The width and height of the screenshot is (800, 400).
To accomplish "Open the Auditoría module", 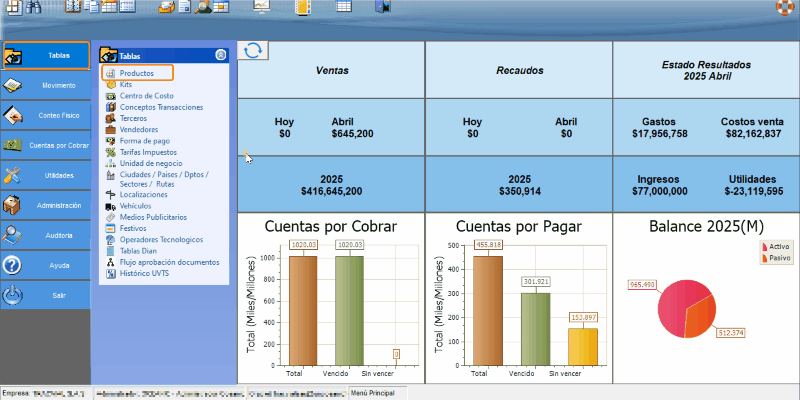I will pos(45,236).
